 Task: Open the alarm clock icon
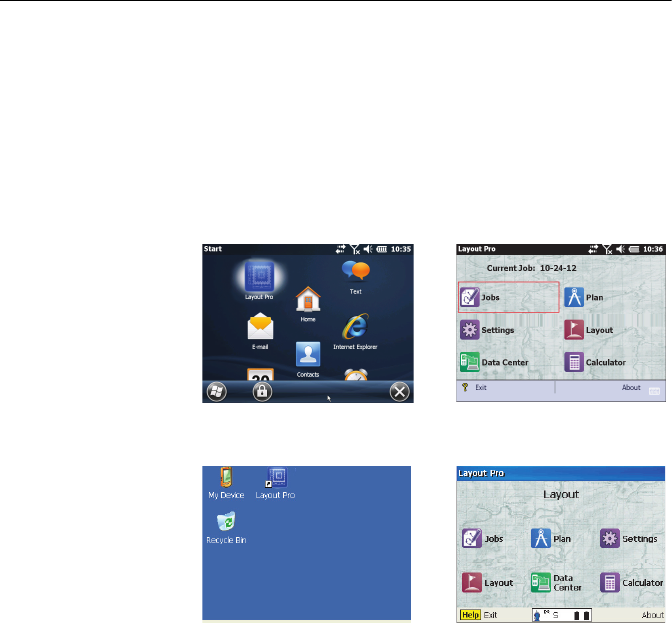(356, 374)
